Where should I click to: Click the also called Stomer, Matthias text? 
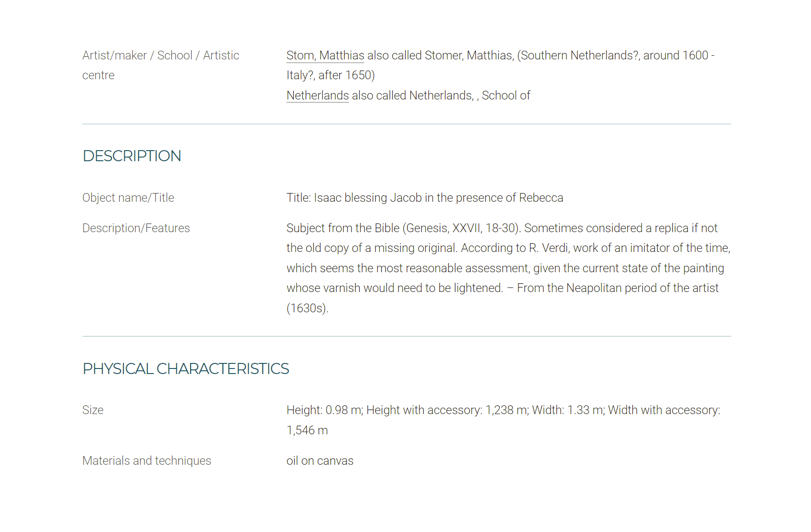pos(440,55)
